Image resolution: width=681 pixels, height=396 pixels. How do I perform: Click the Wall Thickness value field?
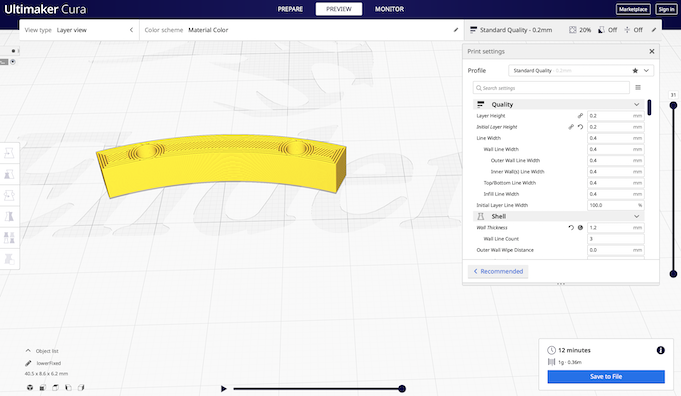pyautogui.click(x=615, y=228)
